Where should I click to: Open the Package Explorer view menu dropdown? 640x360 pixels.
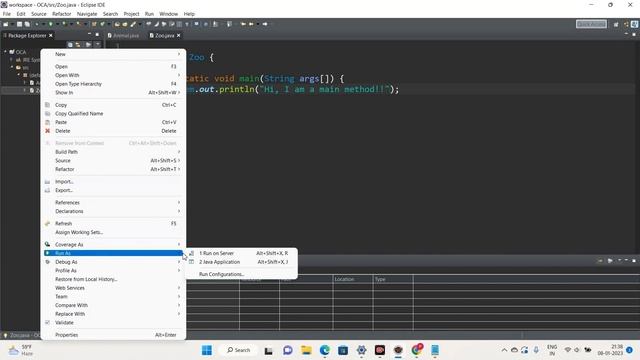(97, 44)
